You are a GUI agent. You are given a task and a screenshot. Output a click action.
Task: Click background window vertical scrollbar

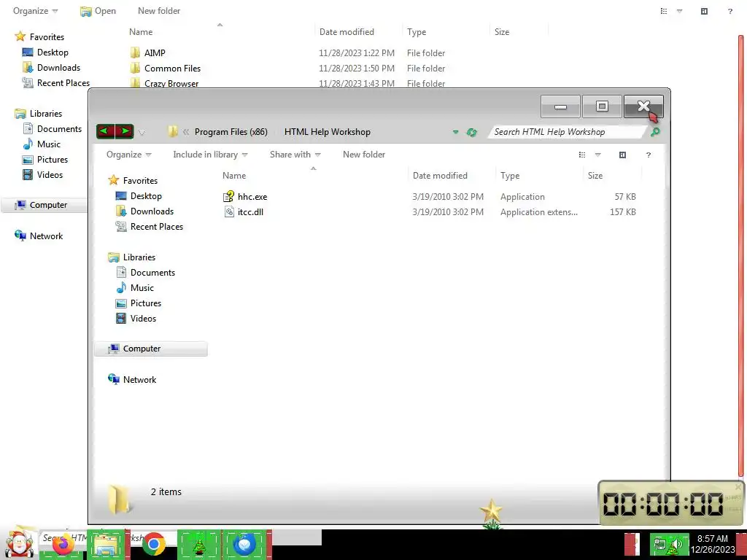(741, 254)
